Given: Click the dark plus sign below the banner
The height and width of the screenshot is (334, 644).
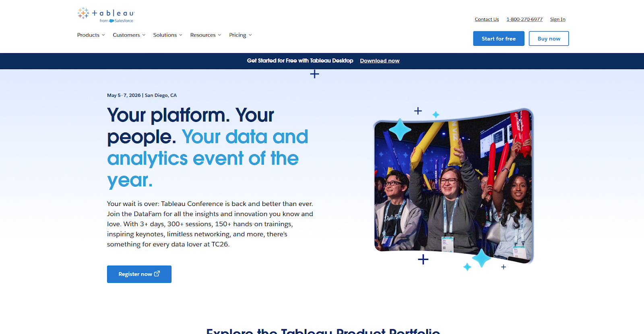Looking at the screenshot, I should coord(314,74).
